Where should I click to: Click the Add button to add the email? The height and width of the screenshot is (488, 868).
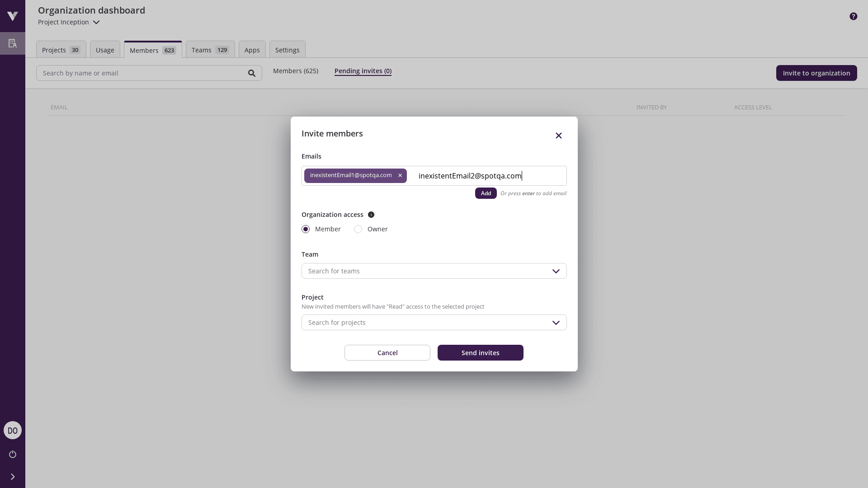(x=486, y=193)
